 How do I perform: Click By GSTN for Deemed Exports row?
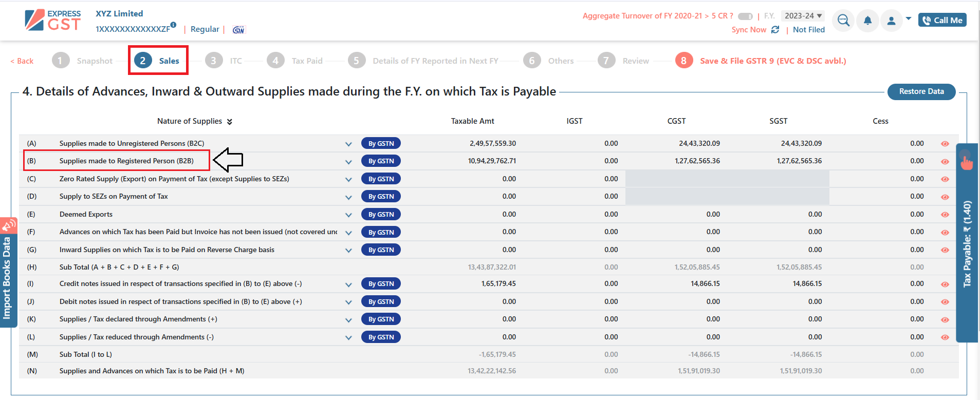tap(381, 215)
